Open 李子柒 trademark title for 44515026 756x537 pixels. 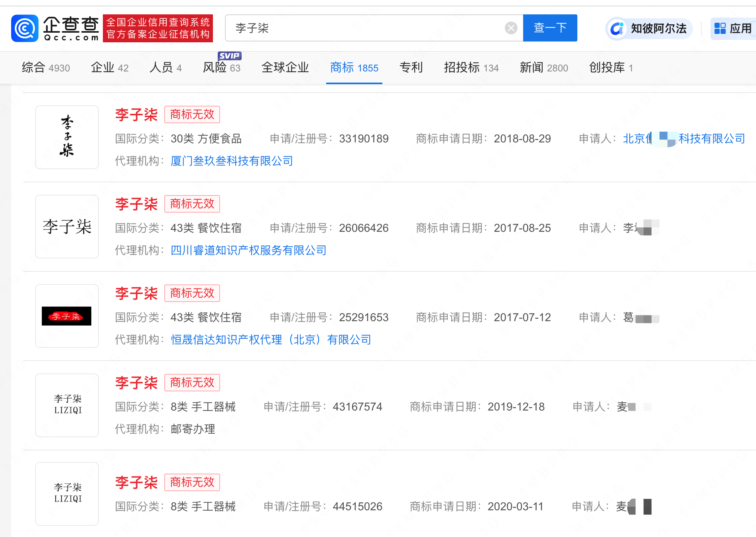coord(136,483)
